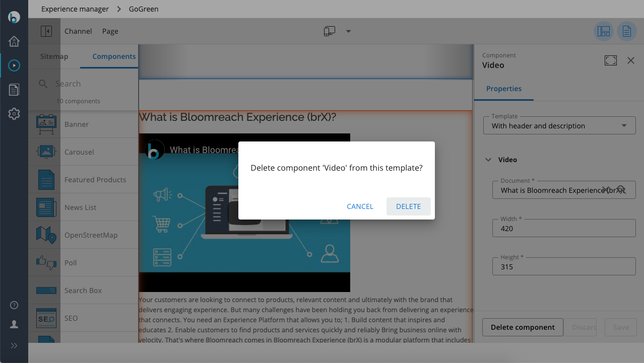Open the Channel menu

click(78, 31)
